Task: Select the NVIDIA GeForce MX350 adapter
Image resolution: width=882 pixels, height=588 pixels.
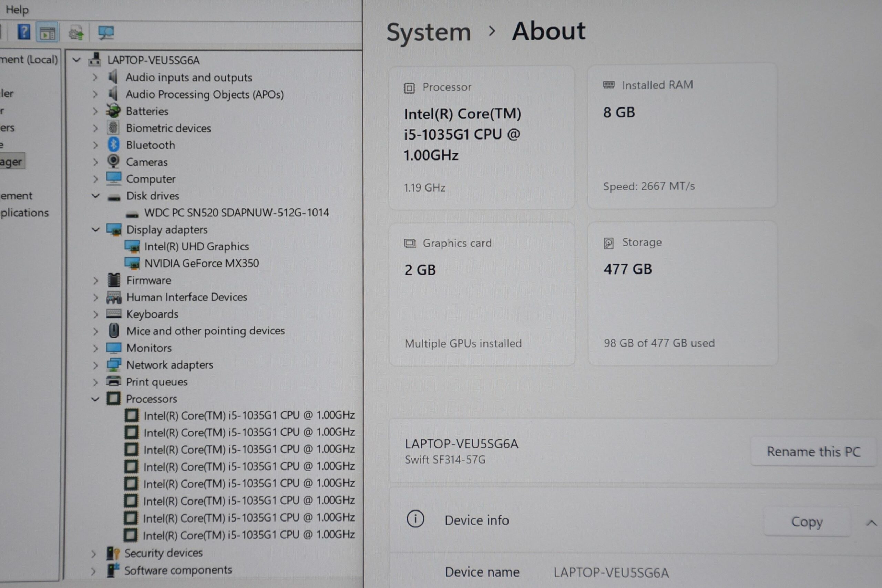Action: (201, 263)
